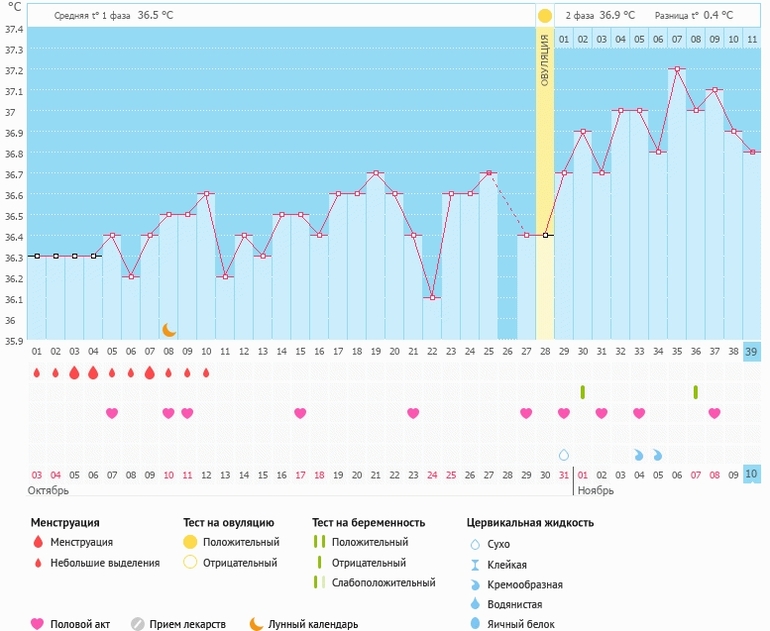Click the large menstruation drop on cycle day 04
Screen dimensions: 770x631
pos(93,373)
